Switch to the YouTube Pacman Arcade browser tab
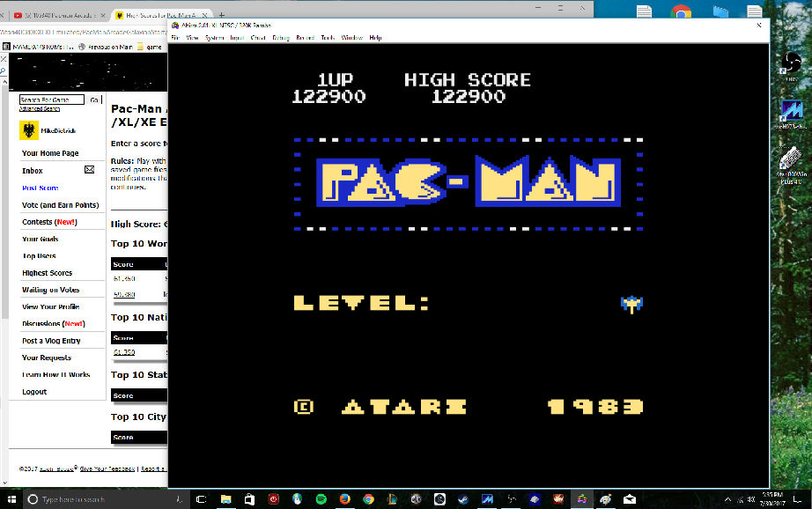Image resolution: width=812 pixels, height=509 pixels. point(58,16)
